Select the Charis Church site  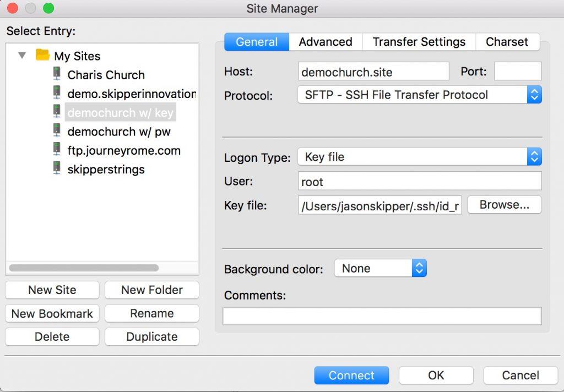106,75
